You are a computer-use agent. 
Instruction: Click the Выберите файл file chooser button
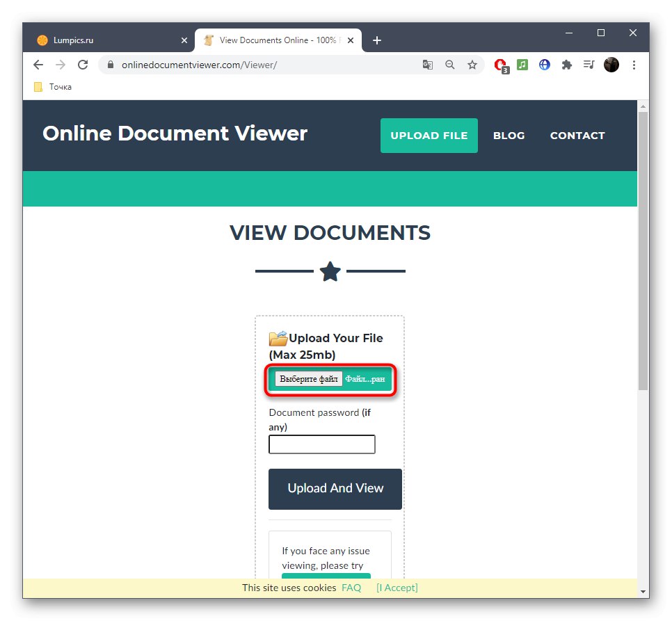point(309,379)
